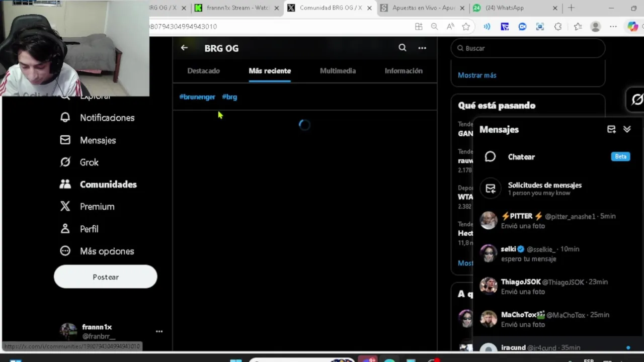The width and height of the screenshot is (644, 362).
Task: Filter by #brunenger hashtag
Action: click(197, 97)
